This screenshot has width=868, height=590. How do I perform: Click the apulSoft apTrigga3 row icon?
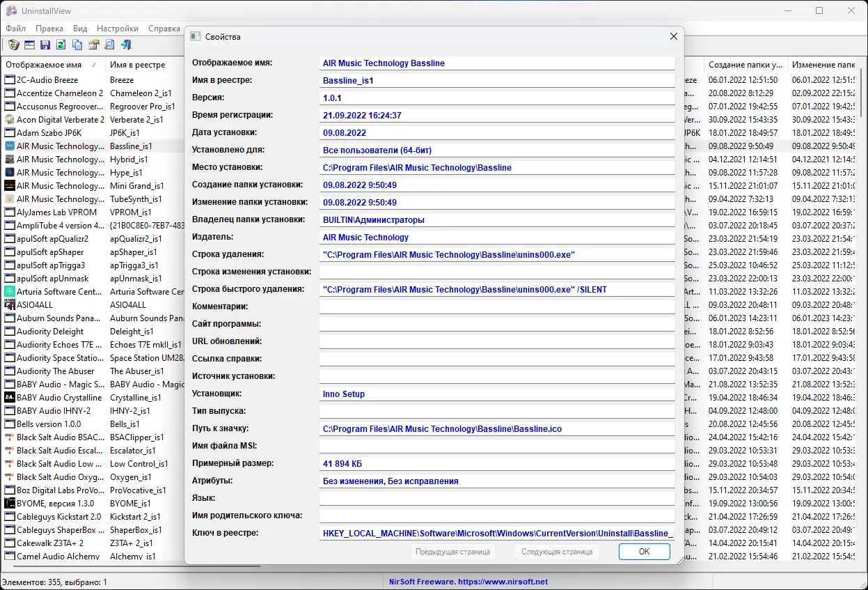click(10, 265)
